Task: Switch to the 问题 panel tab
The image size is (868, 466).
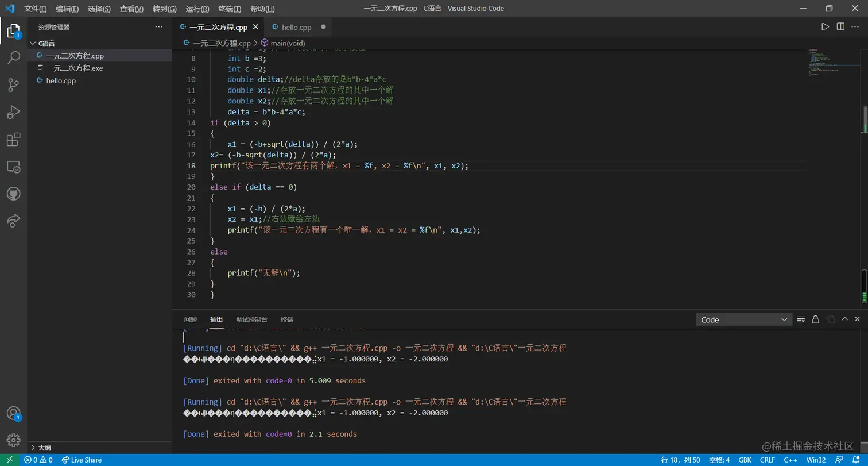Action: pyautogui.click(x=190, y=319)
